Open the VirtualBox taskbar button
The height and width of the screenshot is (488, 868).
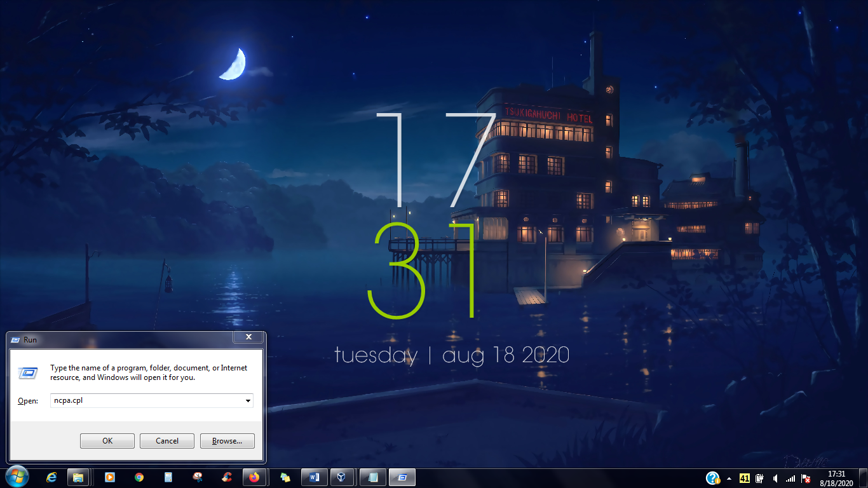[x=342, y=477]
